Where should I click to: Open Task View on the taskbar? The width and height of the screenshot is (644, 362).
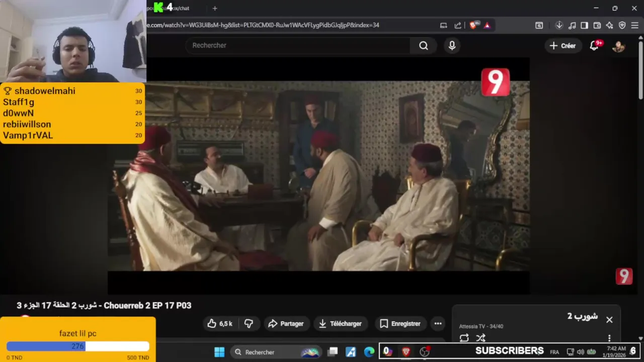333,352
